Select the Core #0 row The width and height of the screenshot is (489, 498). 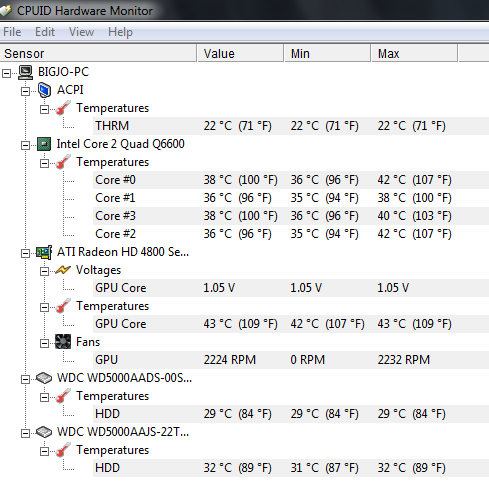pyautogui.click(x=291, y=180)
